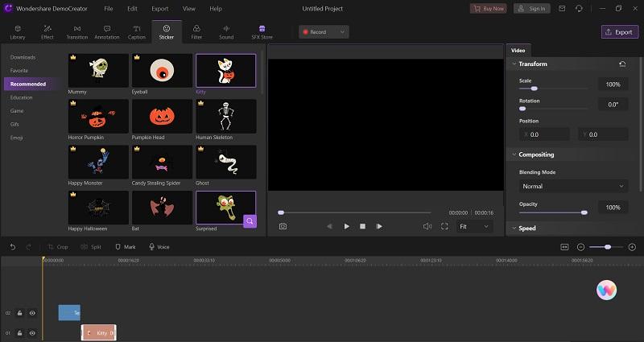Expand the Speed section
This screenshot has height=342, width=644.
(527, 229)
